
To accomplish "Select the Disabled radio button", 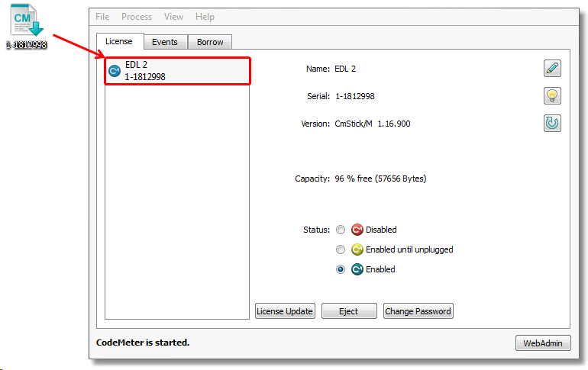I will (341, 230).
